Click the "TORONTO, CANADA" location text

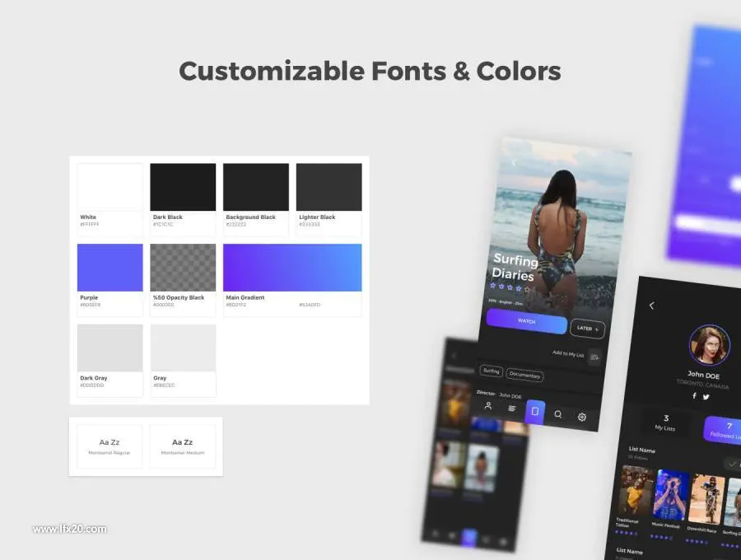click(x=703, y=385)
